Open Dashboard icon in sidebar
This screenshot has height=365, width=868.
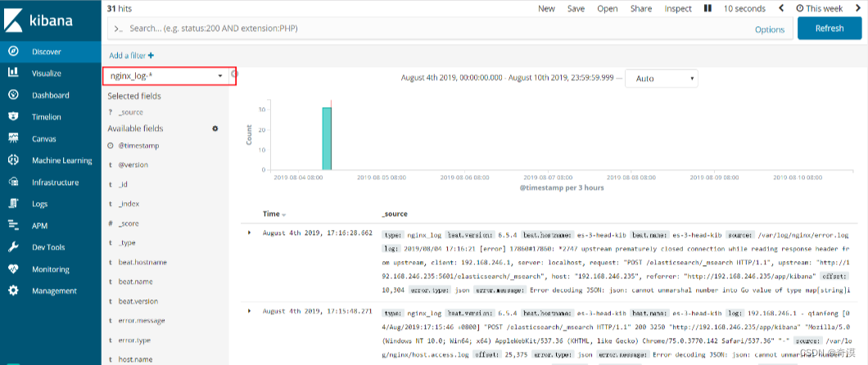[x=13, y=95]
